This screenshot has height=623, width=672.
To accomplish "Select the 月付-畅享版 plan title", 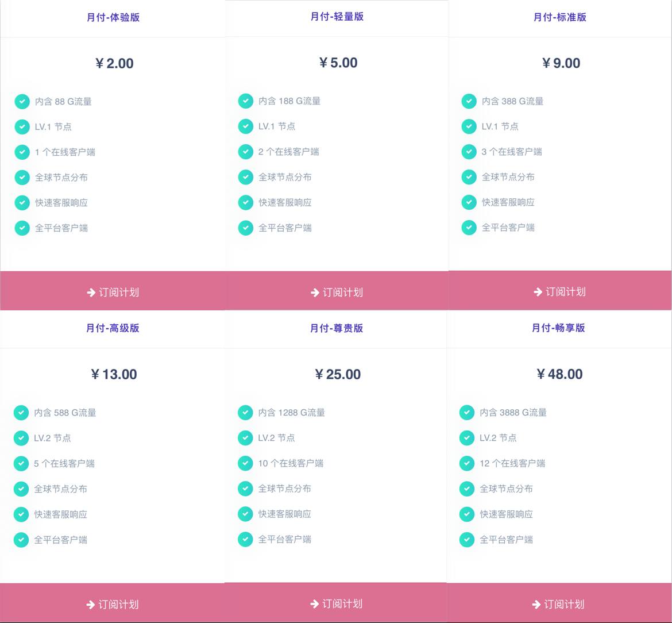I will tap(558, 328).
